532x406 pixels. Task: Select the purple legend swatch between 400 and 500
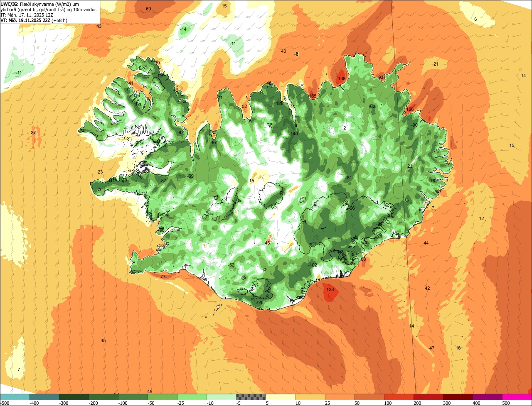coord(487,397)
